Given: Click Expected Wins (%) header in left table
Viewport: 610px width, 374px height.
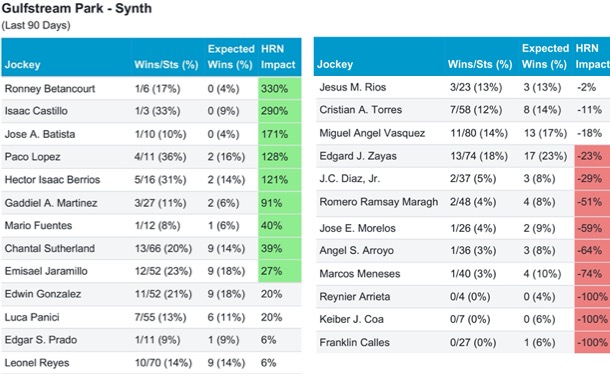Looking at the screenshot, I should coord(231,57).
